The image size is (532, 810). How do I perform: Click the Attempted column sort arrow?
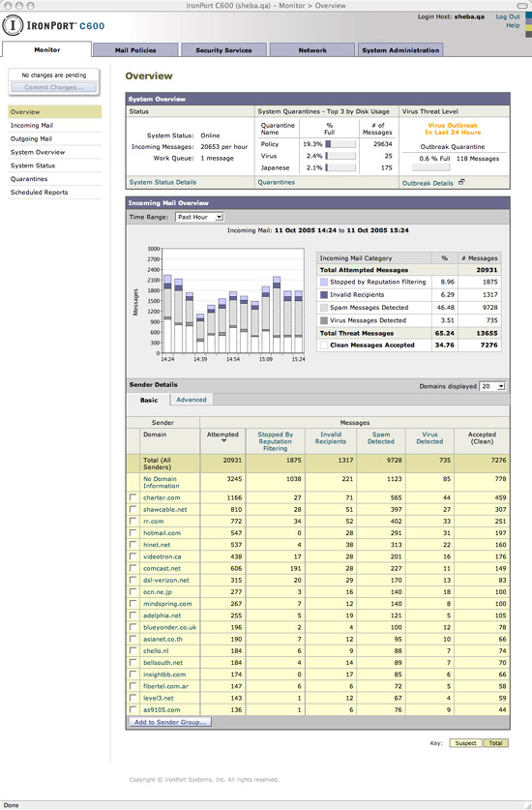(x=223, y=441)
